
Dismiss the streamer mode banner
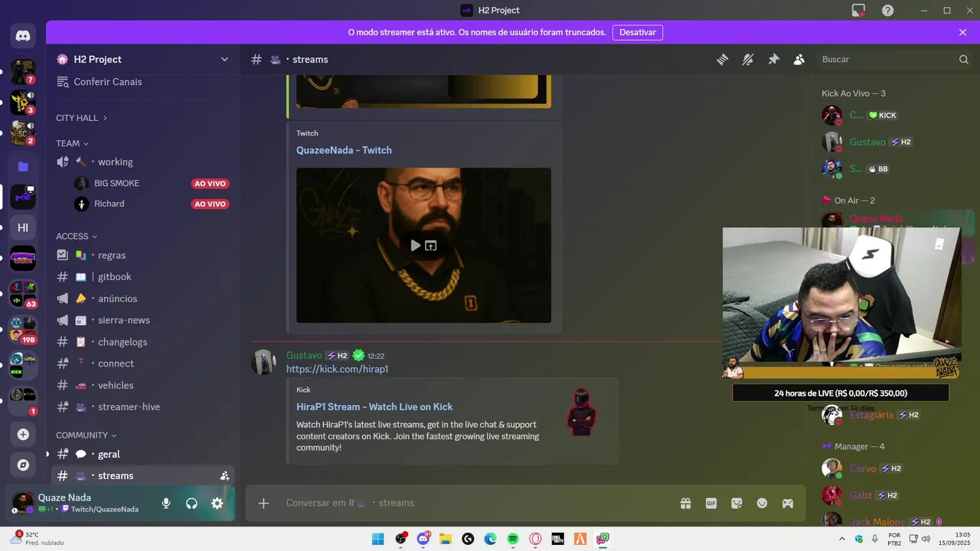pos(962,33)
